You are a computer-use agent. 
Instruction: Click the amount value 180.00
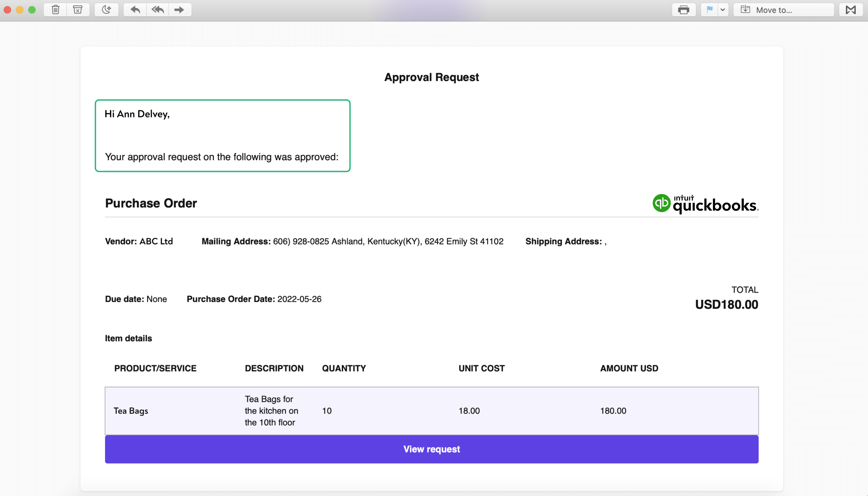[x=613, y=411]
